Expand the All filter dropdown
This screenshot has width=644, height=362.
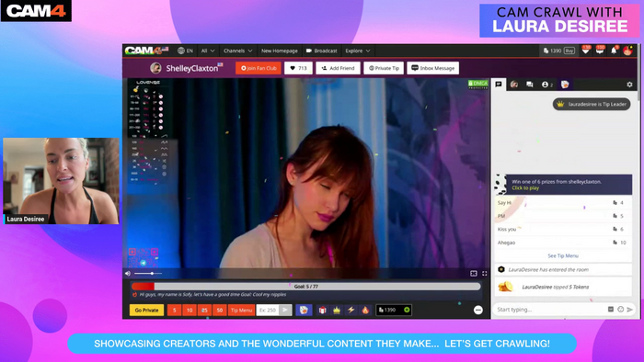(208, 51)
